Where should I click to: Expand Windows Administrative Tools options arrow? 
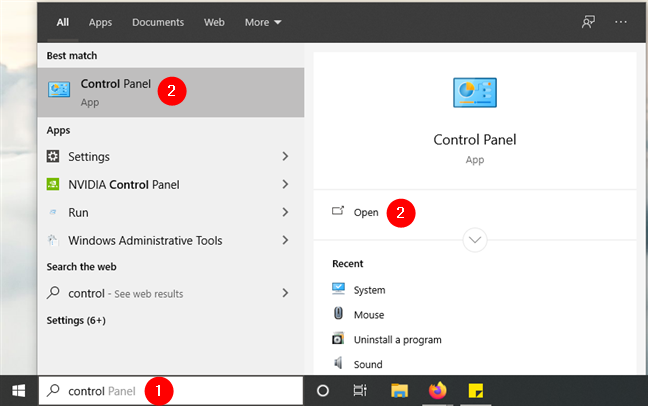click(x=285, y=240)
